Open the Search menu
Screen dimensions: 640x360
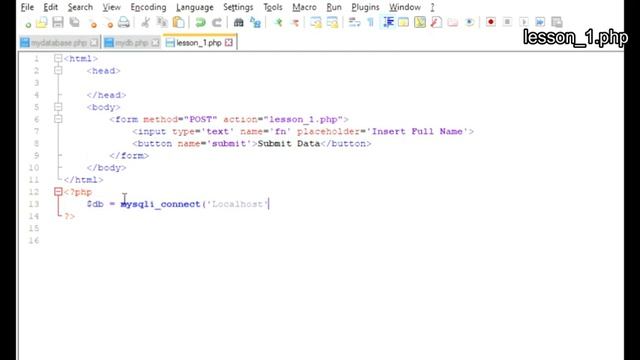[80, 7]
